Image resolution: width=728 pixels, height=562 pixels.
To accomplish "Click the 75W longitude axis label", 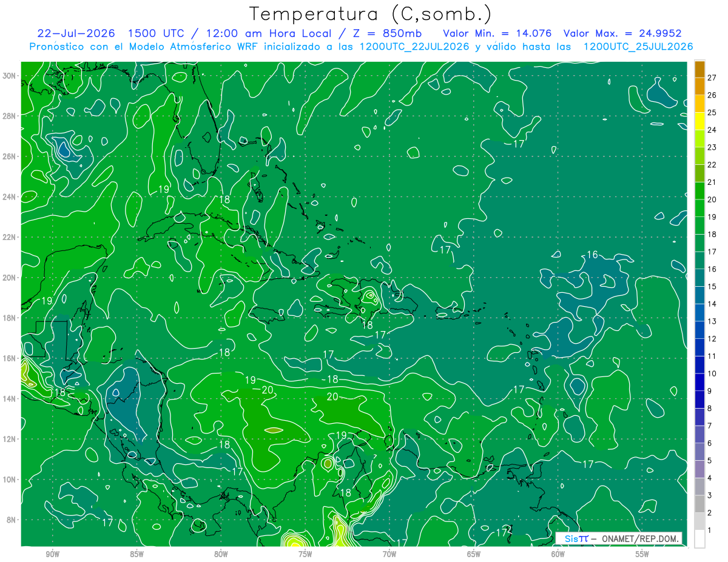I will click(x=306, y=554).
